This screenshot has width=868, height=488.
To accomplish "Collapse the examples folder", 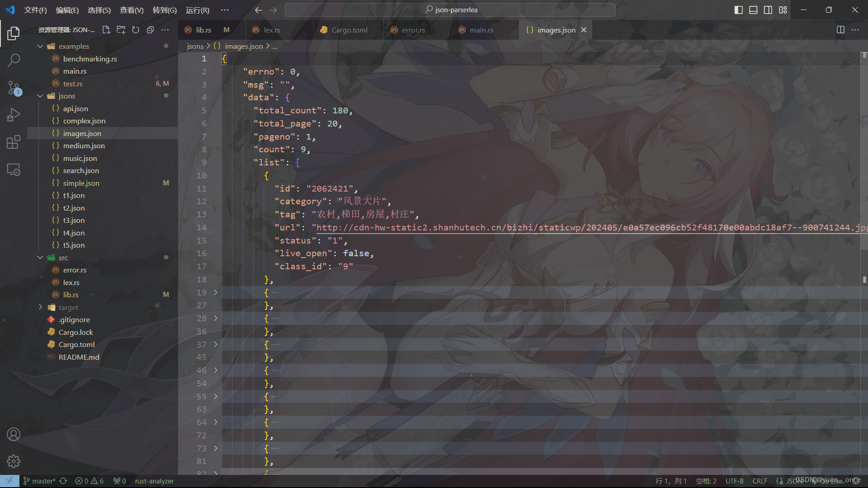I will (x=40, y=46).
